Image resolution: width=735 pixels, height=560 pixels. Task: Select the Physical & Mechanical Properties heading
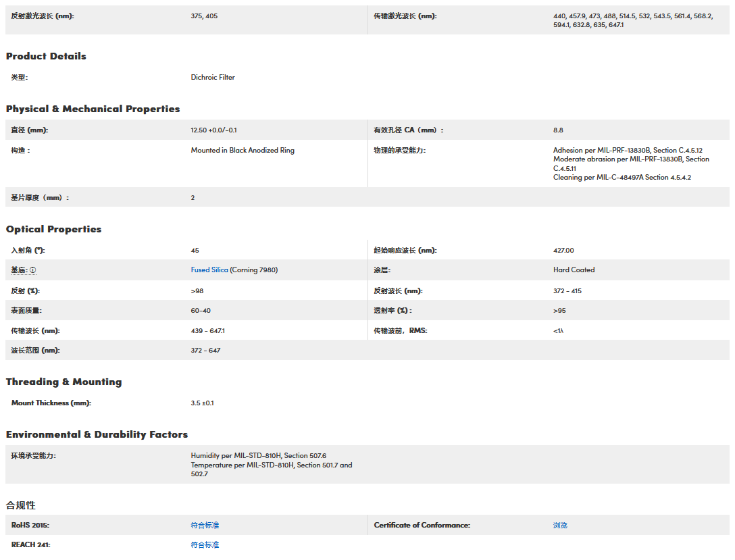(93, 109)
